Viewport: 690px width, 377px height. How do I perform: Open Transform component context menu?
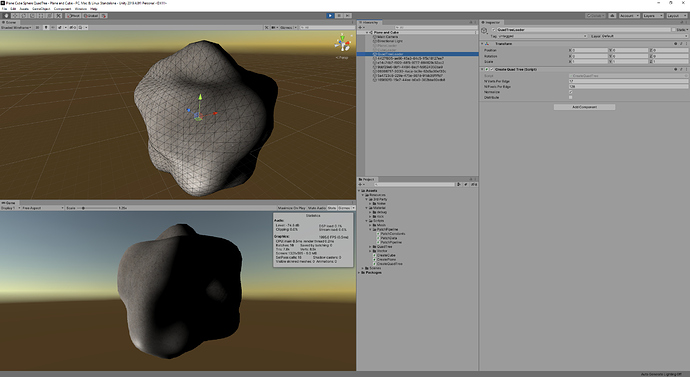(686, 44)
